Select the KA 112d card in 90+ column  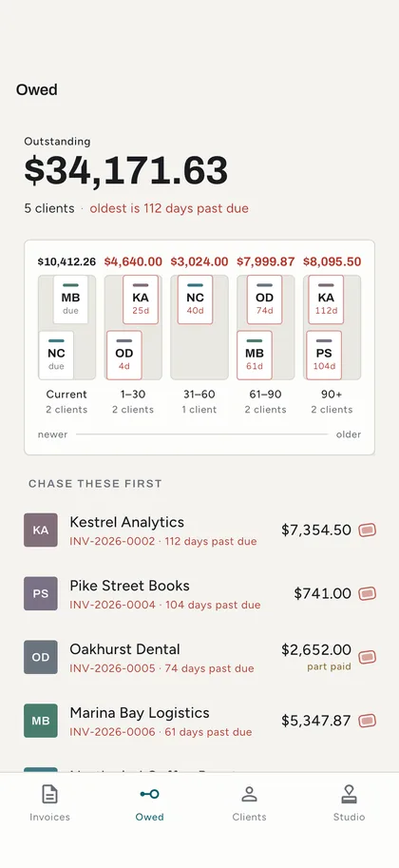[x=326, y=299]
